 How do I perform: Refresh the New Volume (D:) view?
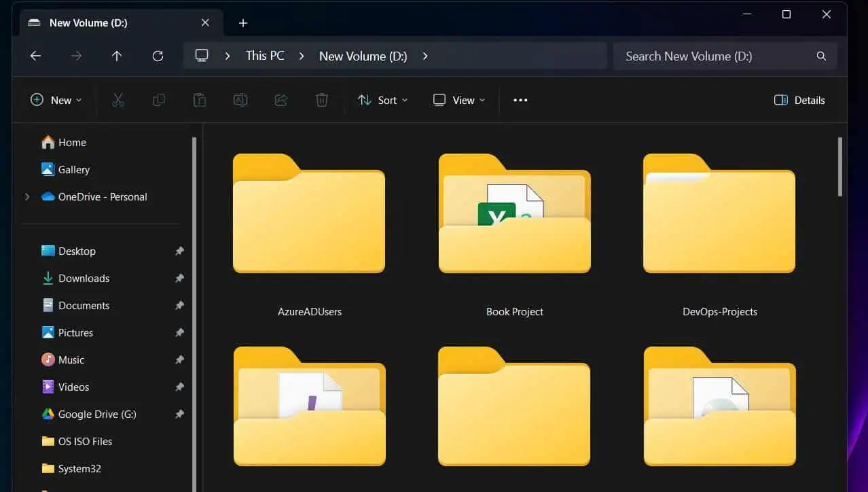point(158,56)
